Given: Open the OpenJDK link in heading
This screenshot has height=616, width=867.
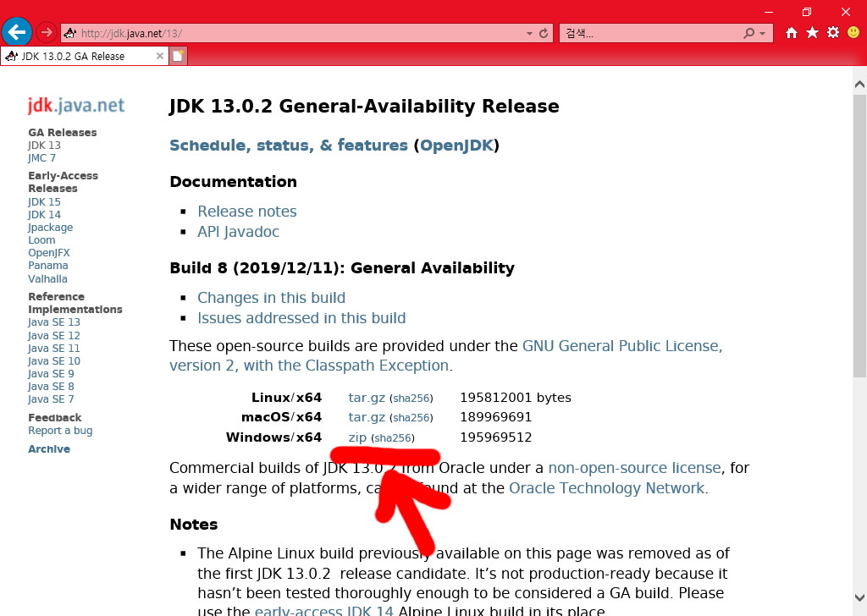Looking at the screenshot, I should pos(456,146).
